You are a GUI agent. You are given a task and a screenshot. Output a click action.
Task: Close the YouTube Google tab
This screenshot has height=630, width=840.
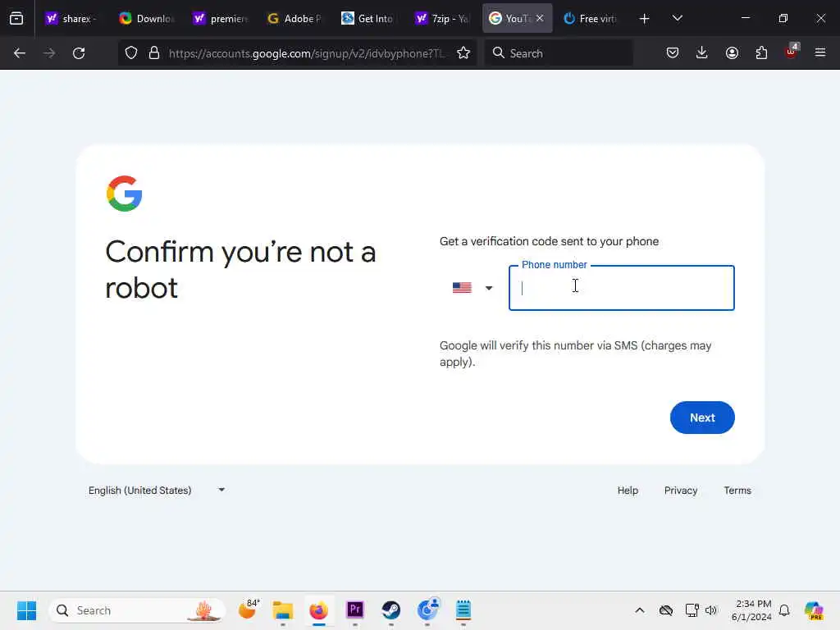coord(540,18)
